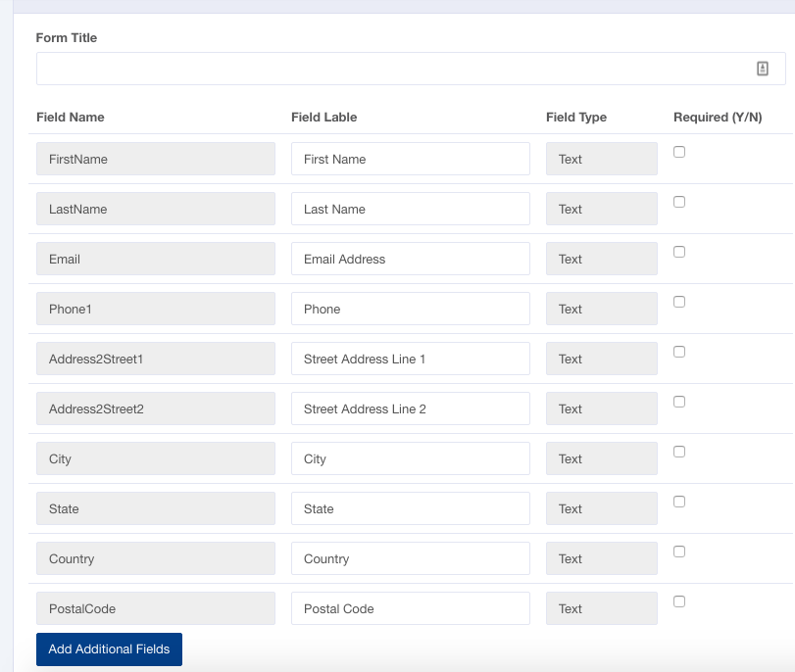Click the Last Name label textbox
795x672 pixels.
click(x=410, y=209)
